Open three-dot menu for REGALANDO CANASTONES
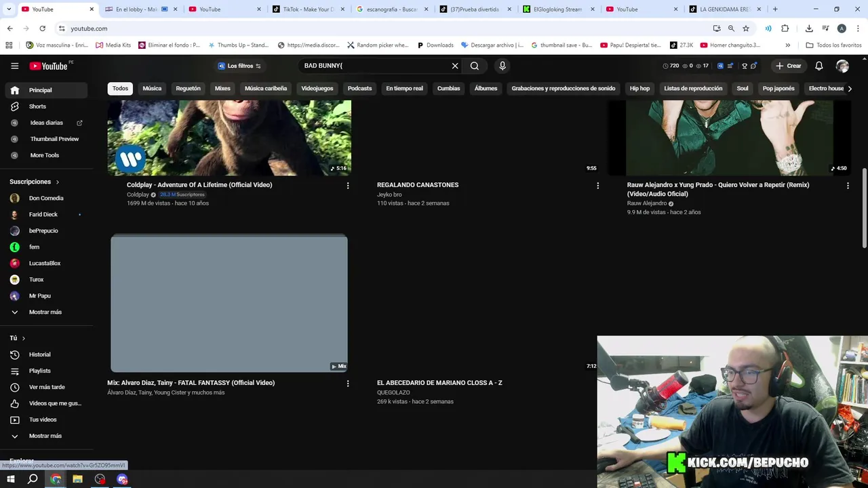Image resolution: width=868 pixels, height=488 pixels. tap(597, 185)
